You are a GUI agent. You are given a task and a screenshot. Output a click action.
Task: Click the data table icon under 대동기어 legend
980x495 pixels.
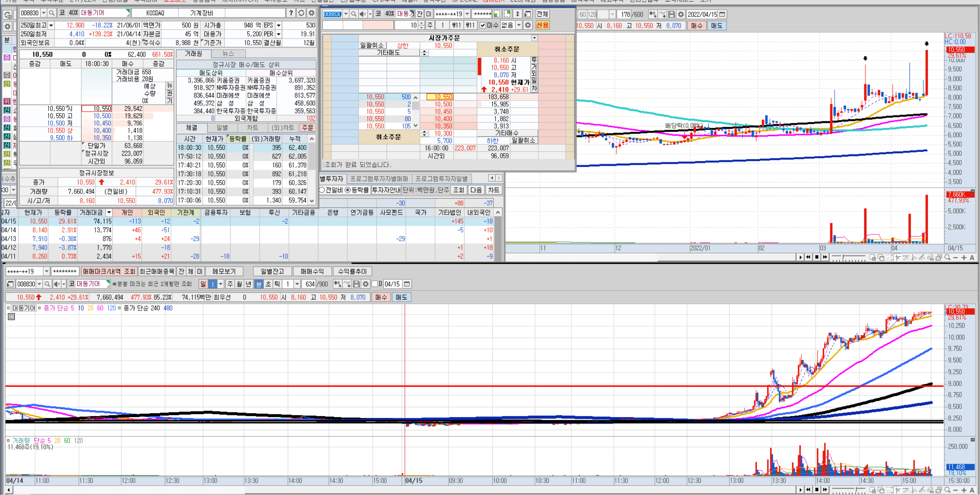tap(11, 317)
